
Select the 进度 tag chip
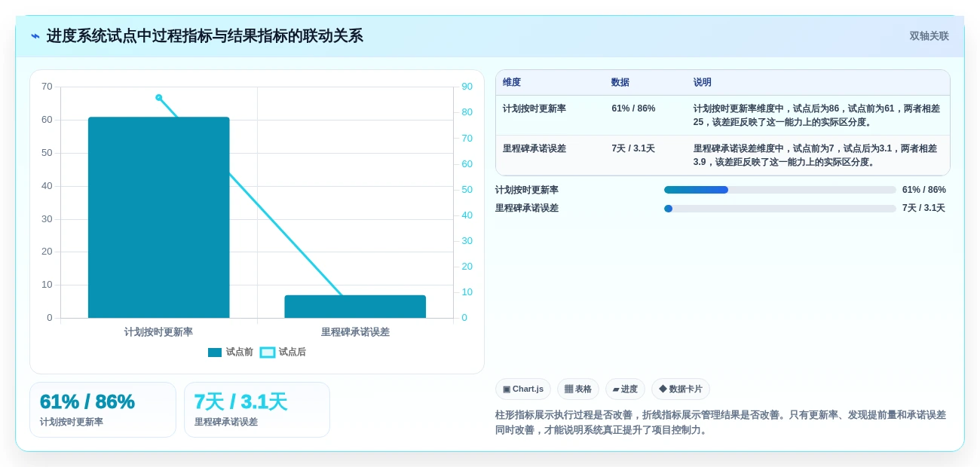point(625,389)
